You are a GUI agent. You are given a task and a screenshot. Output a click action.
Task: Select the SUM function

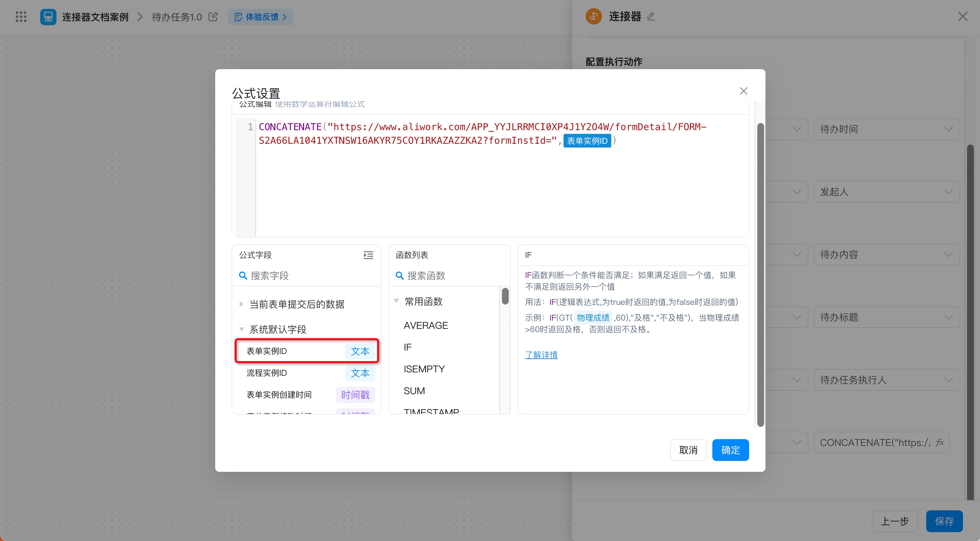click(414, 391)
